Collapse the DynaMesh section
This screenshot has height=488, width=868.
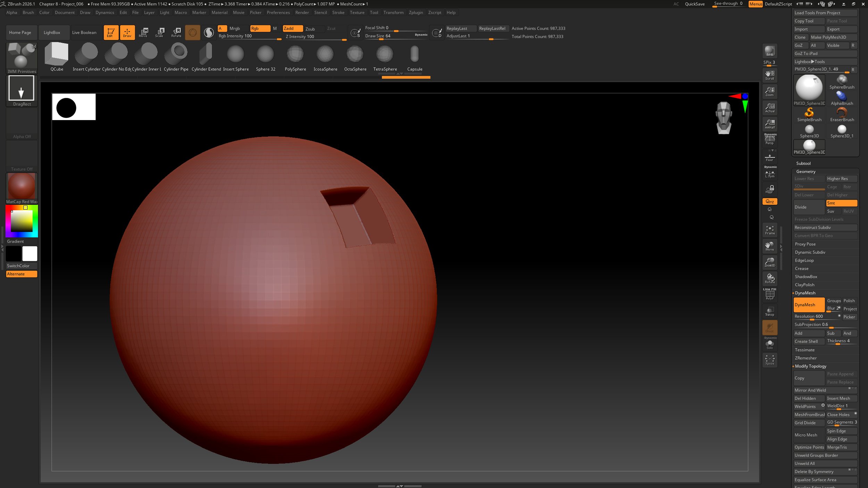pyautogui.click(x=805, y=293)
